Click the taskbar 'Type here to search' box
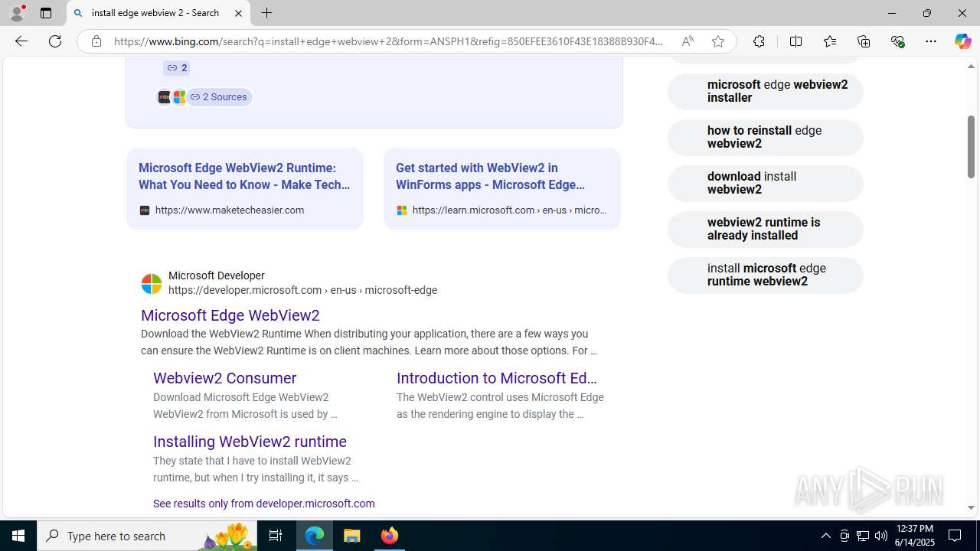The height and width of the screenshot is (551, 980). (x=145, y=536)
